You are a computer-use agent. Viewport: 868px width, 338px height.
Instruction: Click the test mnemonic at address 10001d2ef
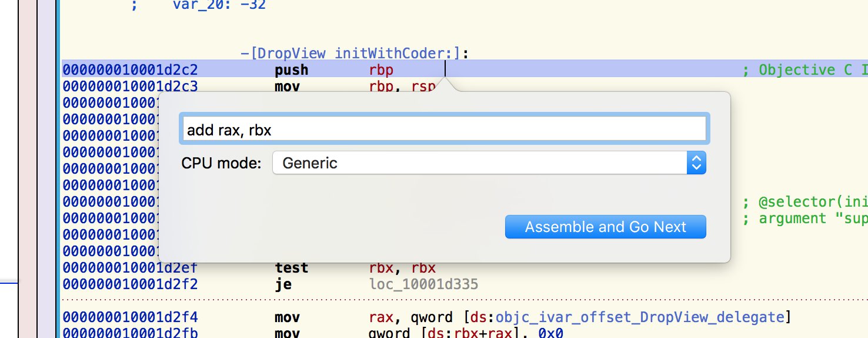pyautogui.click(x=291, y=268)
